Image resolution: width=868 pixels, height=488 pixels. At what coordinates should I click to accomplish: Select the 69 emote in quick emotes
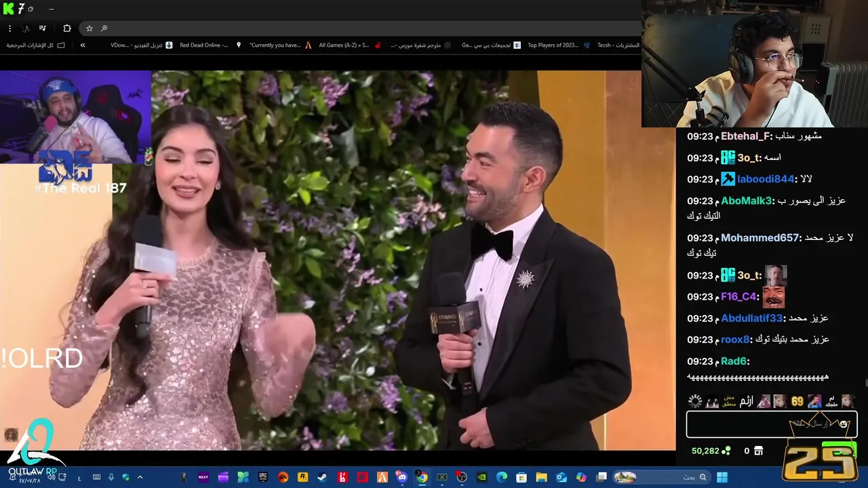coord(797,401)
